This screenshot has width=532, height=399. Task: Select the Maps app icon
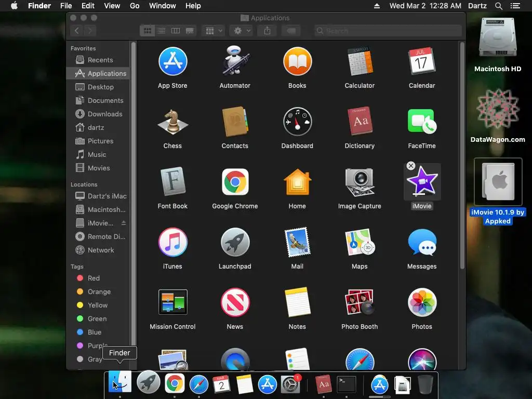(x=360, y=242)
